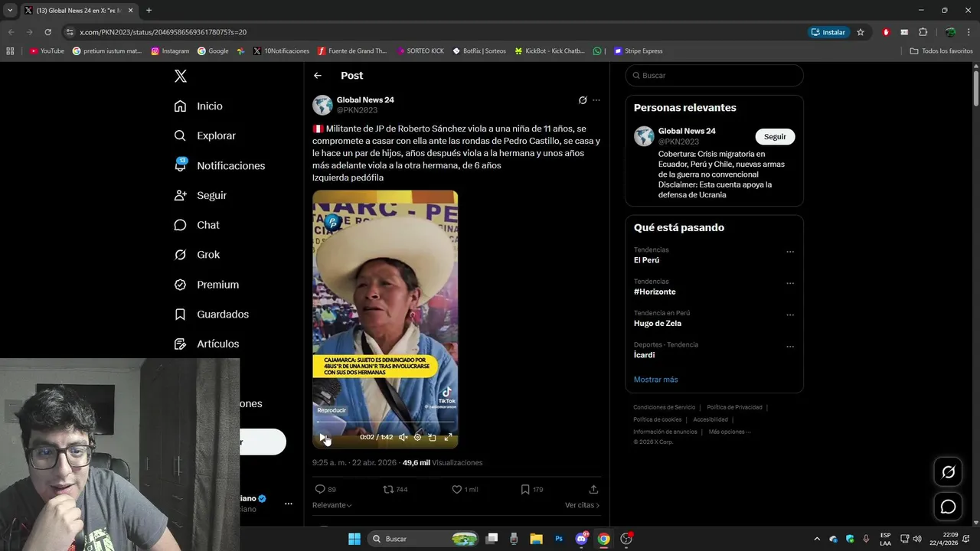Open the Chrome profile avatar
Screen dimensions: 980x551
coord(950,32)
